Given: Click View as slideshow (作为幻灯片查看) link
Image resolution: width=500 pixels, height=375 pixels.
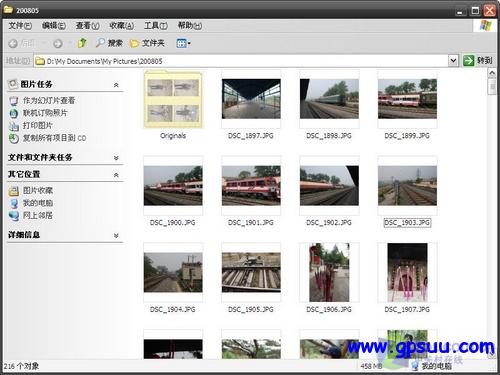Looking at the screenshot, I should tap(49, 100).
